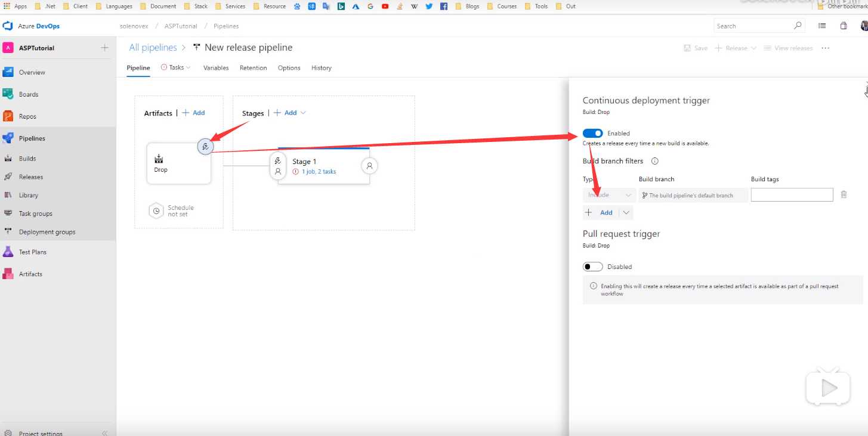Open the Overview section in sidebar

pyautogui.click(x=32, y=72)
